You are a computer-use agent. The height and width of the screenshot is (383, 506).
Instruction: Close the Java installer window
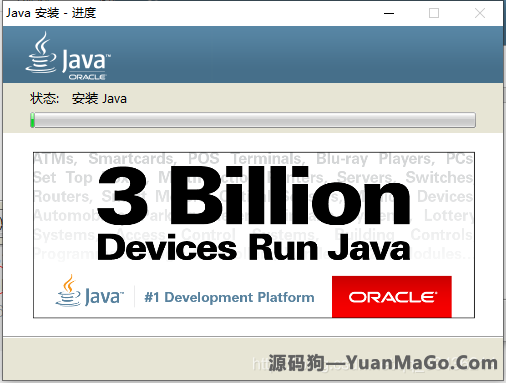point(480,13)
